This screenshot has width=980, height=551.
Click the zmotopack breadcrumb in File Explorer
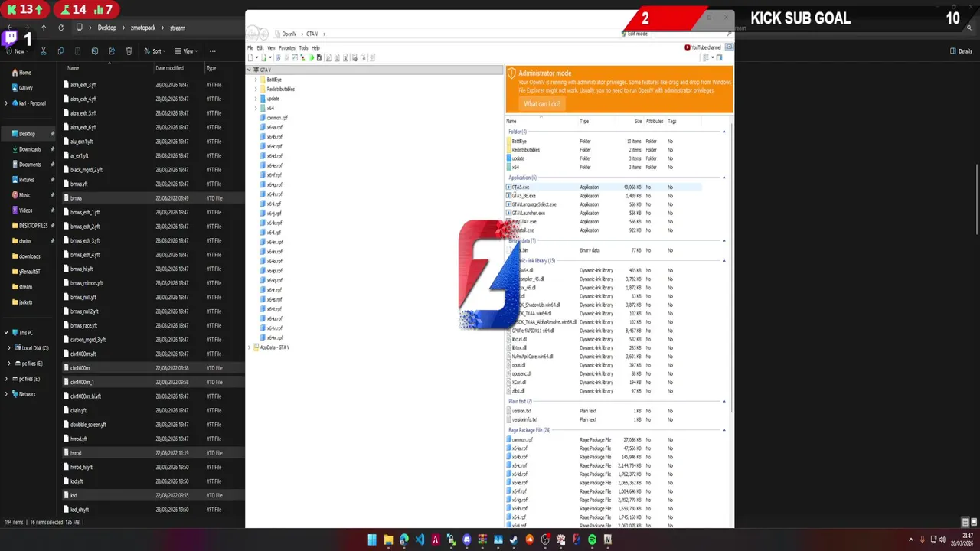143,28
